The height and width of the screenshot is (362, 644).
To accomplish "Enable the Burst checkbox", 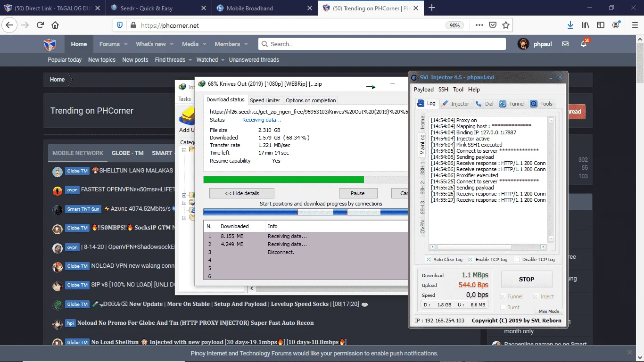I will click(x=503, y=307).
